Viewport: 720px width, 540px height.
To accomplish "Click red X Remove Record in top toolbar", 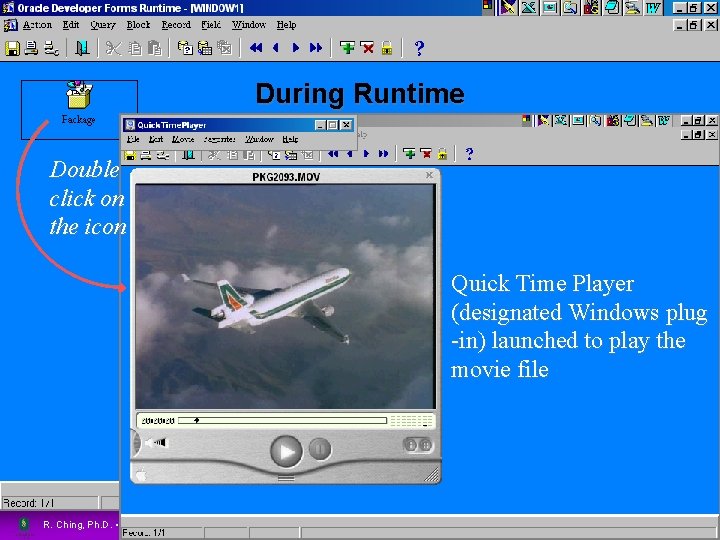I will 367,48.
